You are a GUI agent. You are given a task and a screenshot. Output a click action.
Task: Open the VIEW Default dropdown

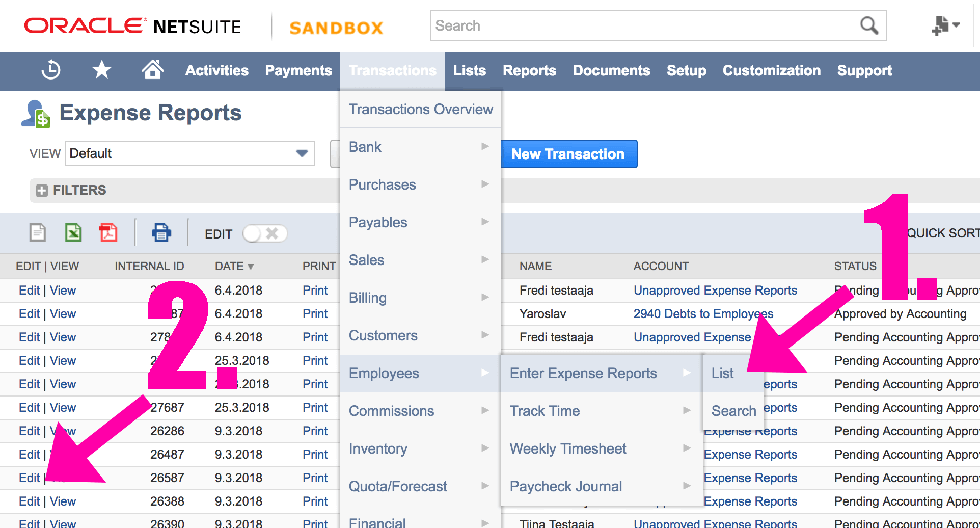[x=190, y=153]
